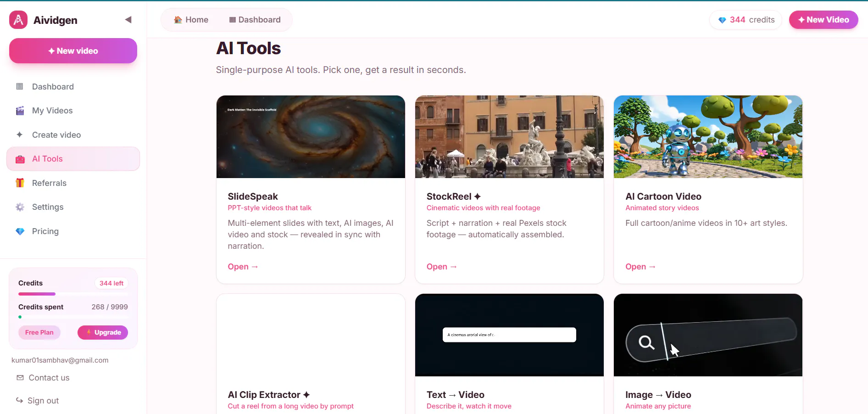Image resolution: width=868 pixels, height=414 pixels.
Task: Click the StockReel fountain thumbnail
Action: click(509, 137)
